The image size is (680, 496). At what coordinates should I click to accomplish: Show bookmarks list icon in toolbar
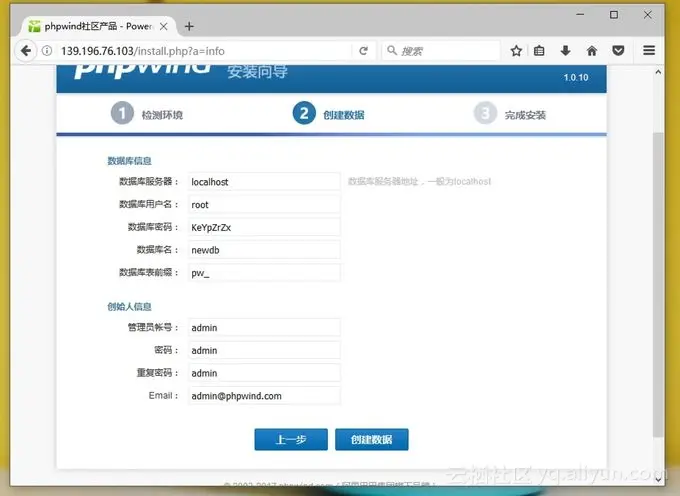click(x=539, y=51)
